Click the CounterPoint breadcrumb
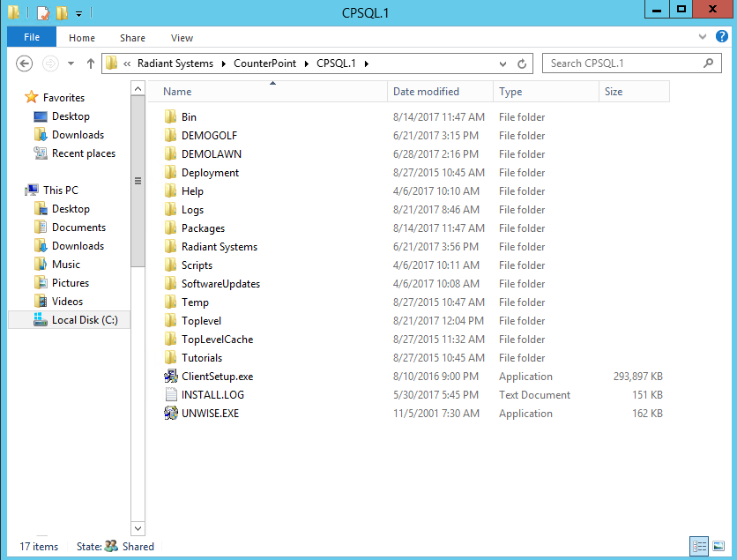The width and height of the screenshot is (737, 560). (x=265, y=63)
